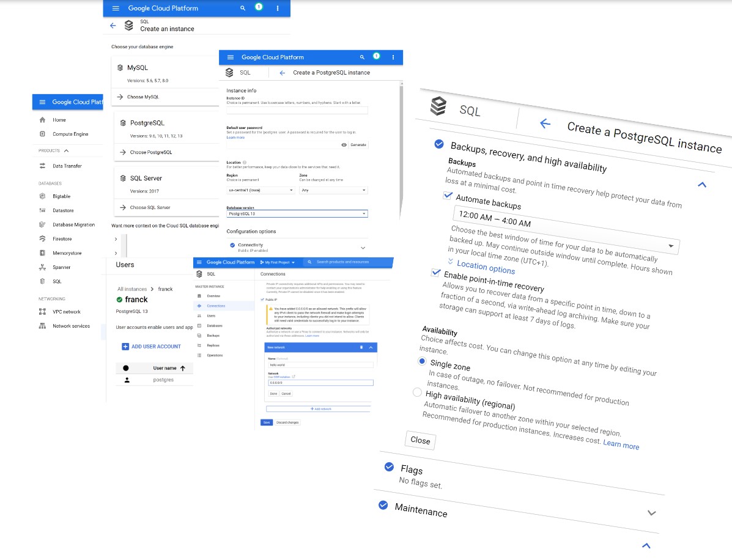Open the Database version dropdown showing PostgreSQL 13

click(x=297, y=214)
